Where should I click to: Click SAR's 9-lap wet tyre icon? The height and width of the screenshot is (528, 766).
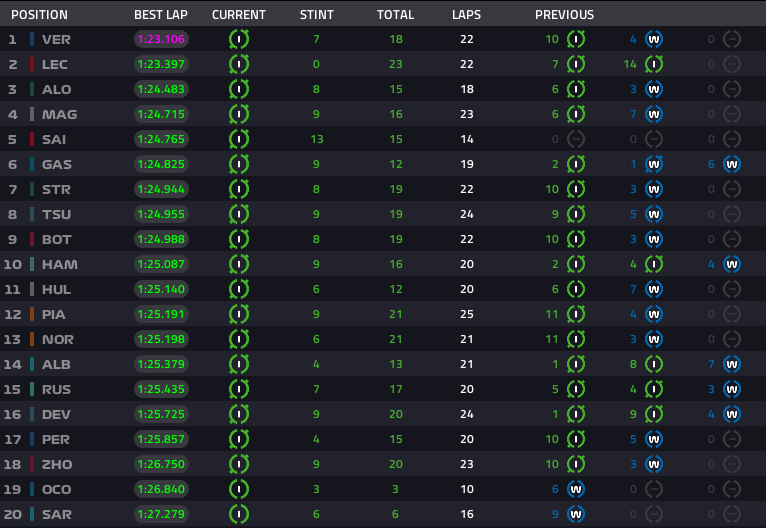[576, 514]
